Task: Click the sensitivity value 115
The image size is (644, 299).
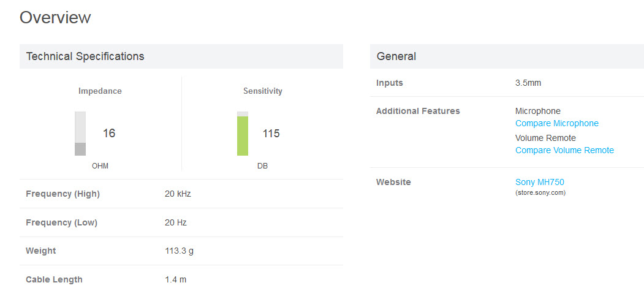Action: 271,134
